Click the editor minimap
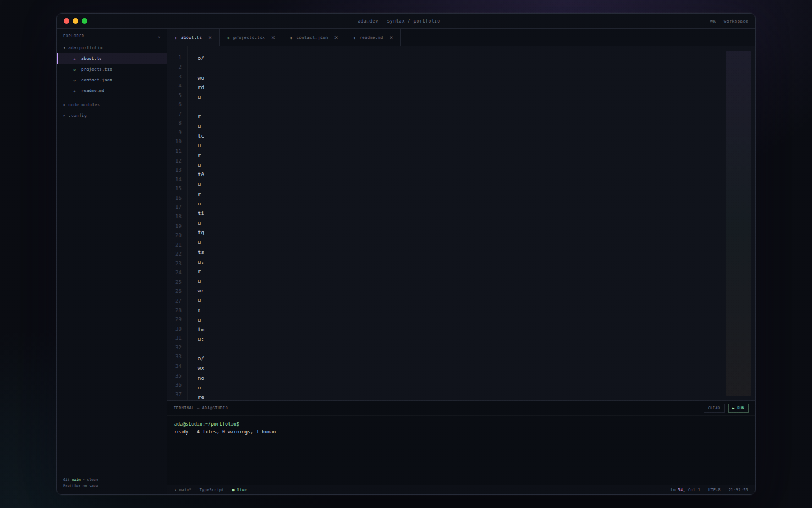The height and width of the screenshot is (508, 812). coord(738,224)
